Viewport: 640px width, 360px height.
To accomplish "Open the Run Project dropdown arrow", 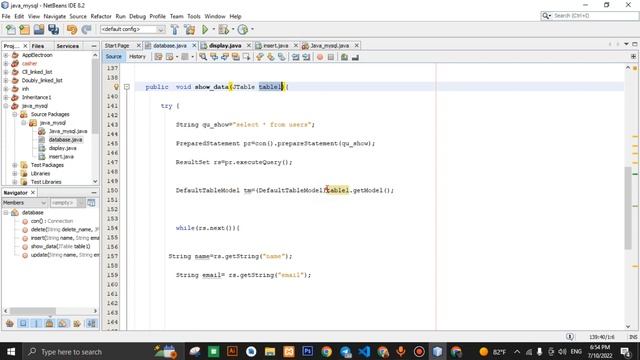I will [213, 29].
